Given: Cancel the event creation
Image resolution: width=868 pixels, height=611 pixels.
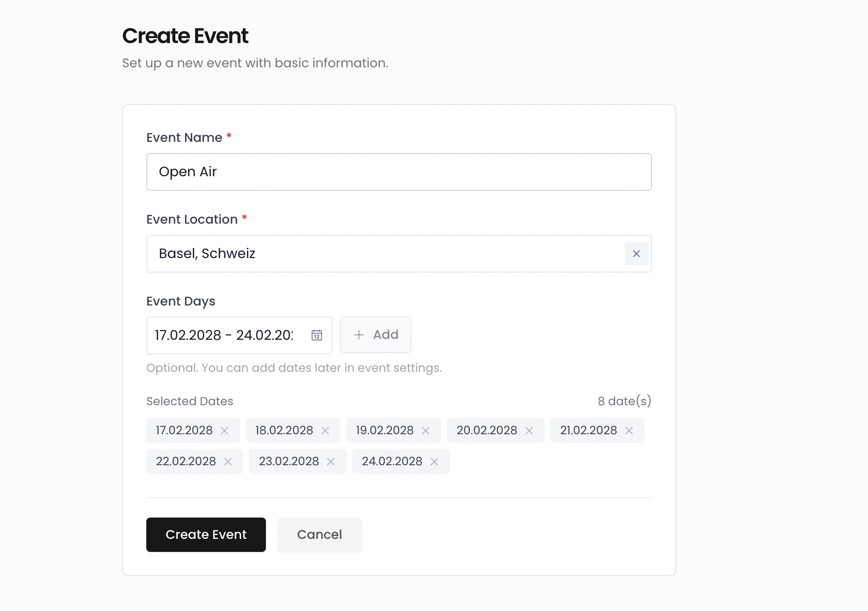Looking at the screenshot, I should [319, 535].
